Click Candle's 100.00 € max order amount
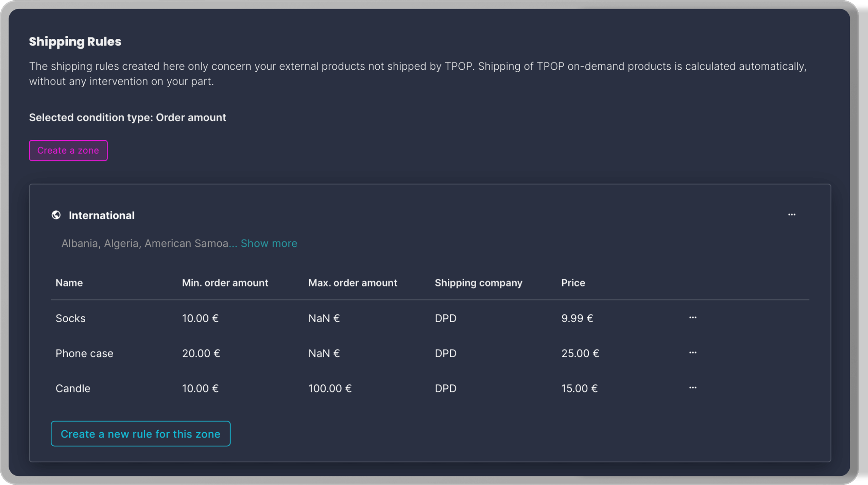The height and width of the screenshot is (485, 868). [x=329, y=388]
